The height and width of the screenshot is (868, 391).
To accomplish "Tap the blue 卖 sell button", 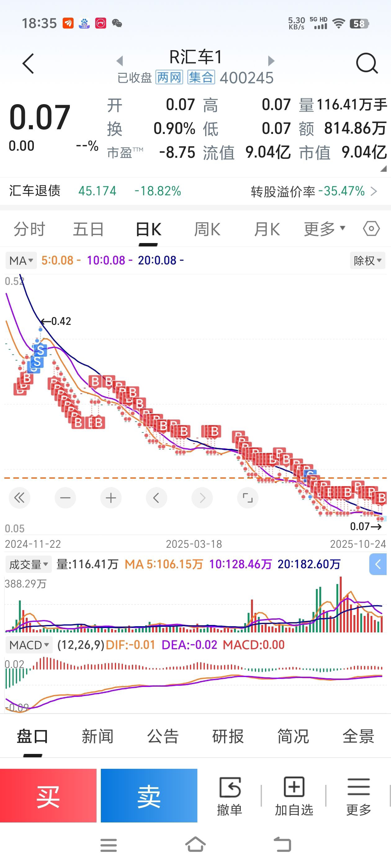I will [149, 795].
